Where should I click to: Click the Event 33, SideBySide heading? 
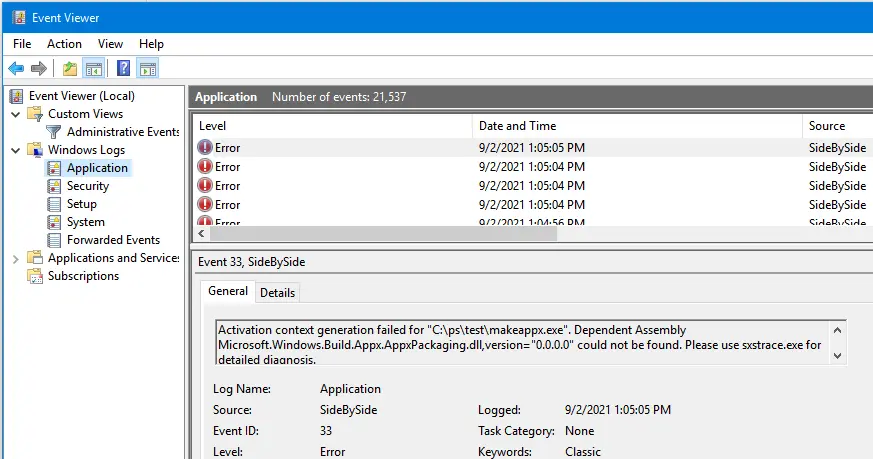[x=252, y=262]
